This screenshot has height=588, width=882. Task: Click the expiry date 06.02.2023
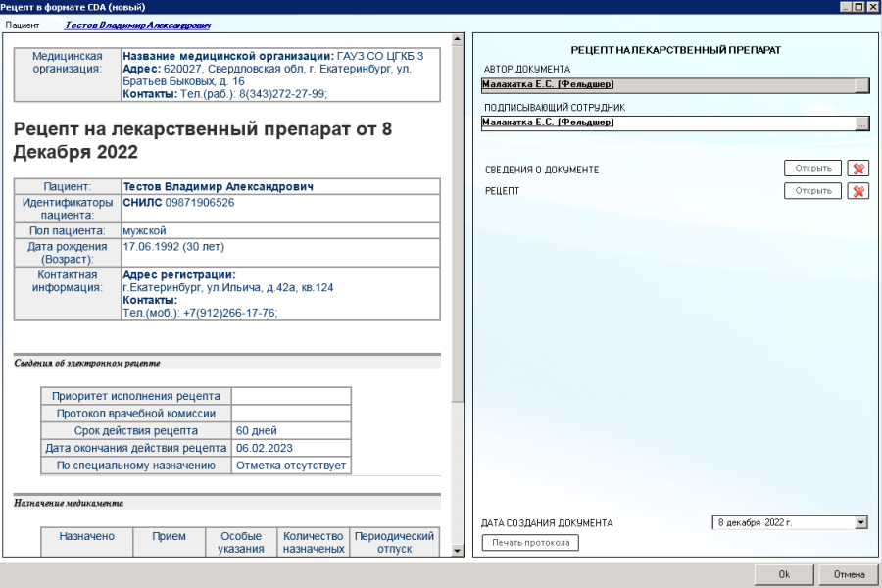(x=265, y=448)
